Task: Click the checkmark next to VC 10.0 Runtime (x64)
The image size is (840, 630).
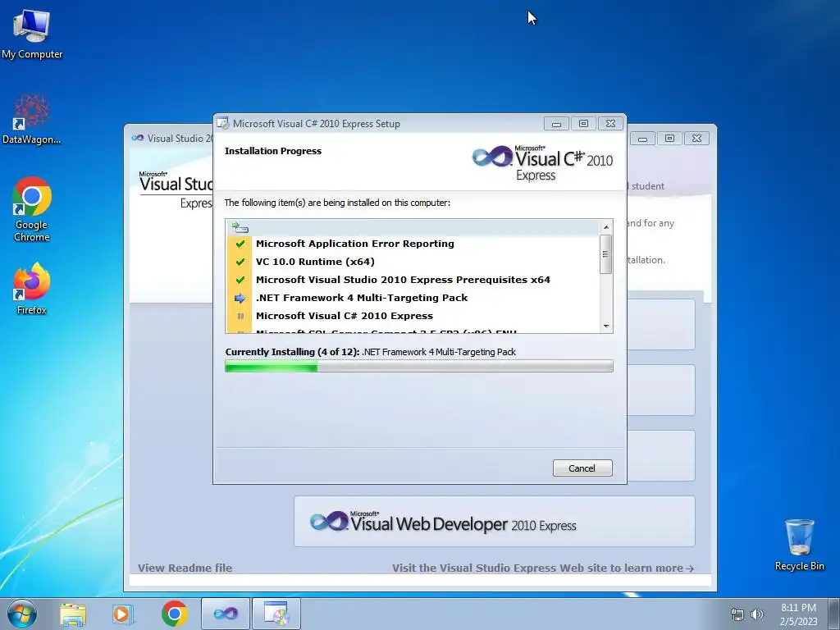Action: point(240,262)
